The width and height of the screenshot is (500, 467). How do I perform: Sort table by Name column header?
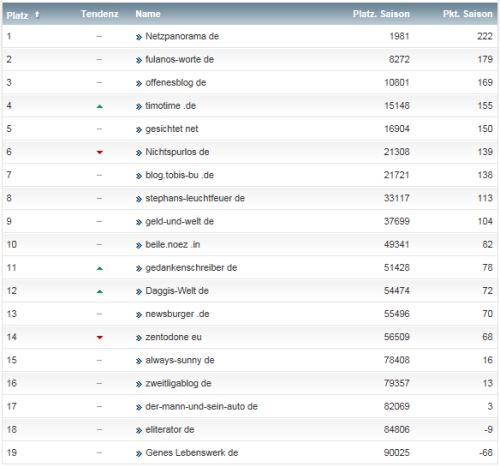(x=148, y=14)
